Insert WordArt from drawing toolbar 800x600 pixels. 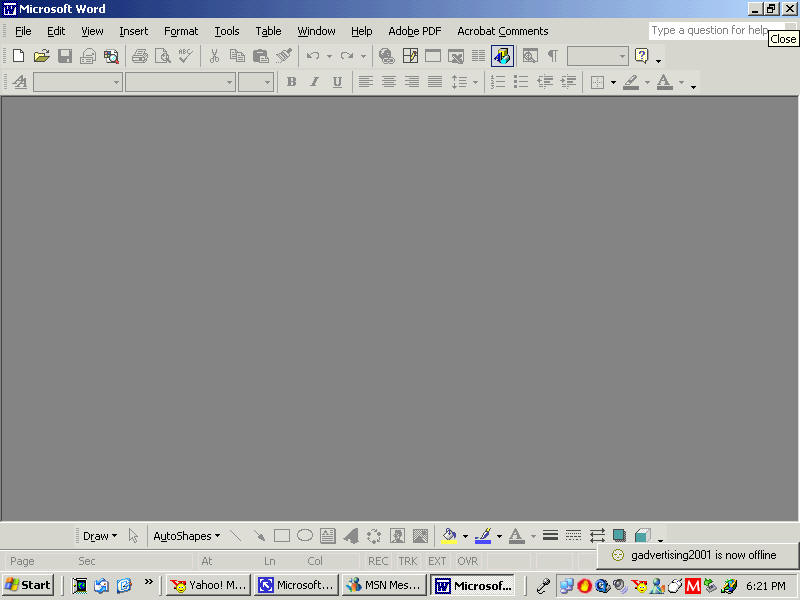(351, 536)
